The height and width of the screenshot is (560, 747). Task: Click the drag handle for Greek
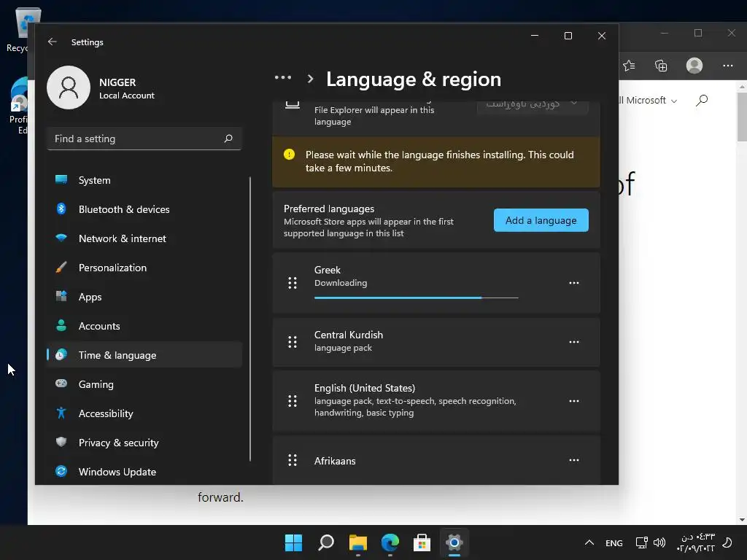pos(293,283)
